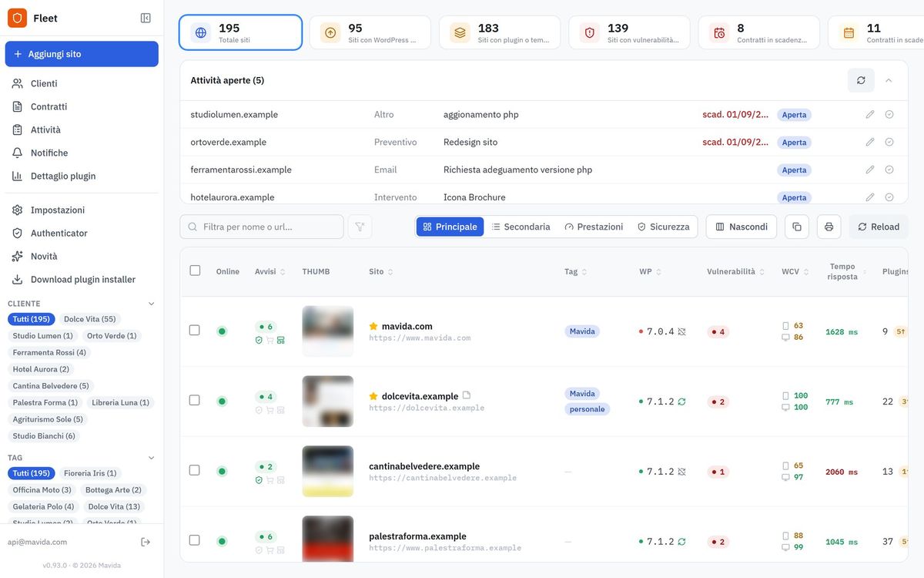Complete ortoverde.example activity check icon

889,142
